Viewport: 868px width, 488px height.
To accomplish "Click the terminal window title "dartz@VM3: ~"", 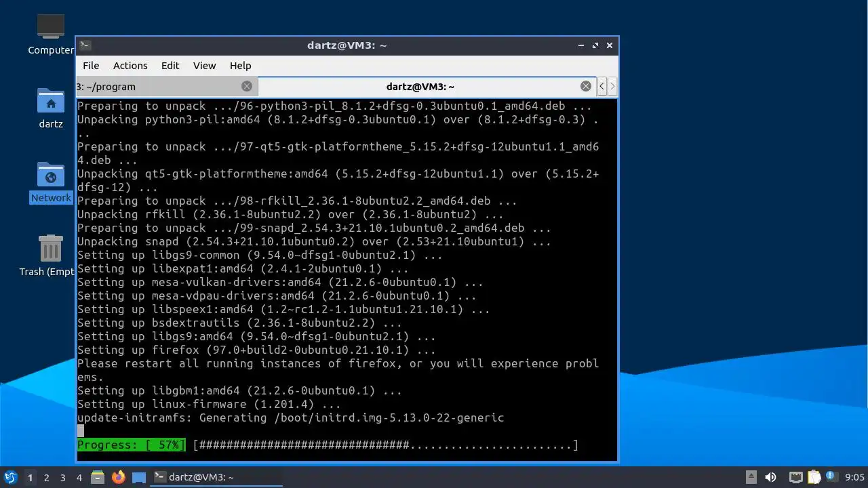I will tap(347, 45).
